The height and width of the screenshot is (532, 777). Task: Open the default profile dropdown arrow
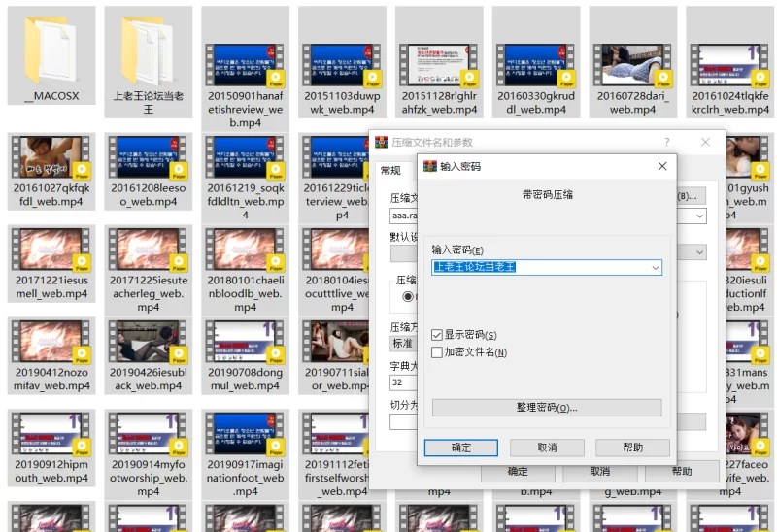[699, 252]
